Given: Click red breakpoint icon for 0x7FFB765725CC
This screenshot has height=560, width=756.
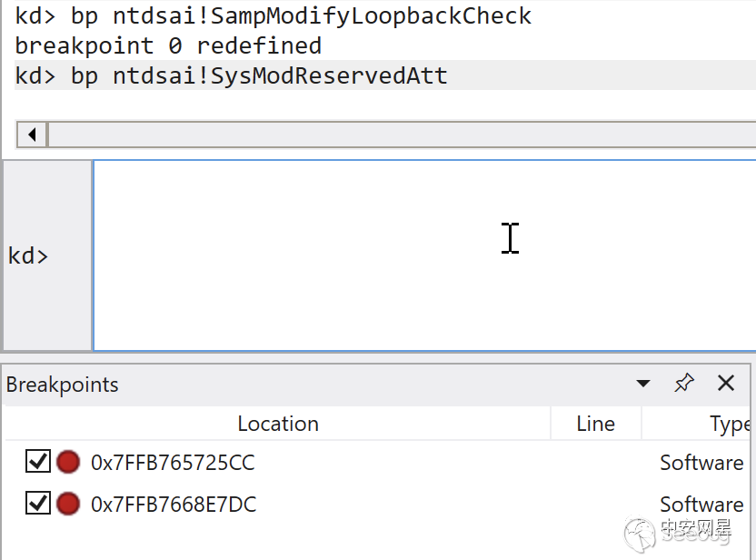Looking at the screenshot, I should click(68, 462).
